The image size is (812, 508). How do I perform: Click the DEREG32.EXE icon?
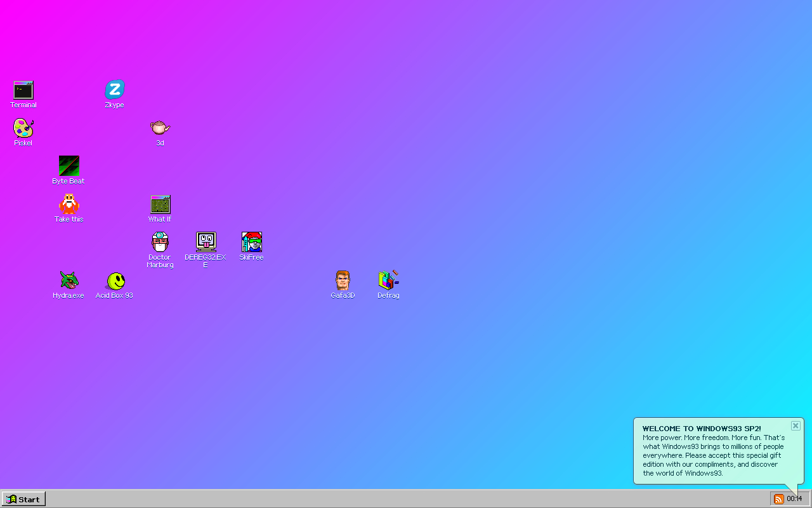(x=206, y=243)
